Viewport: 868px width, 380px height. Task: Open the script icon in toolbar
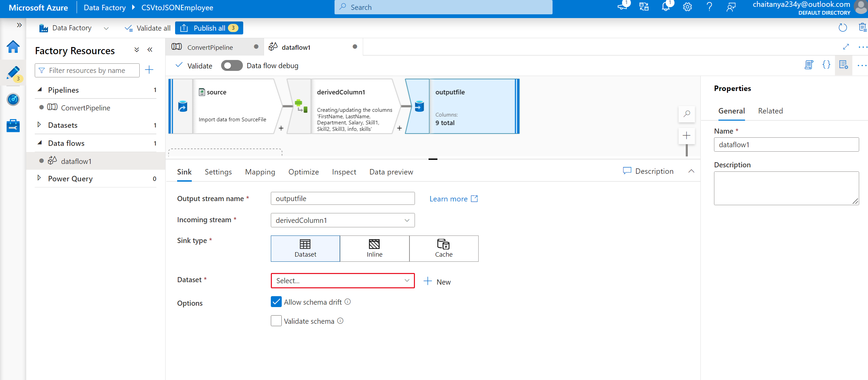pyautogui.click(x=809, y=65)
